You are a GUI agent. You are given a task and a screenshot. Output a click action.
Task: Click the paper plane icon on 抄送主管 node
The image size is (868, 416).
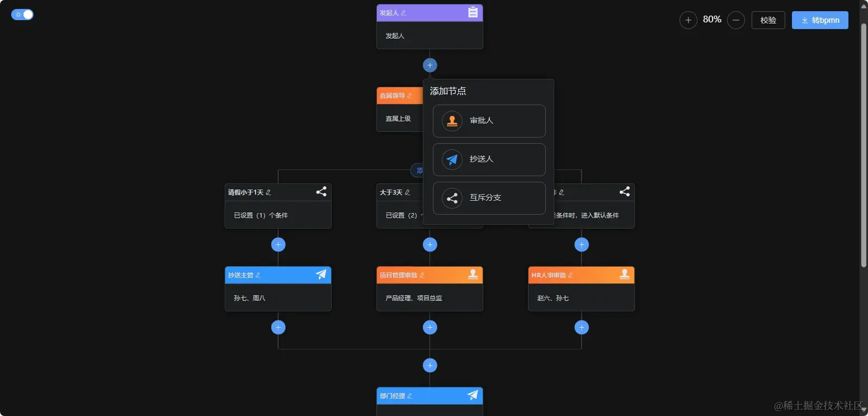pyautogui.click(x=321, y=275)
